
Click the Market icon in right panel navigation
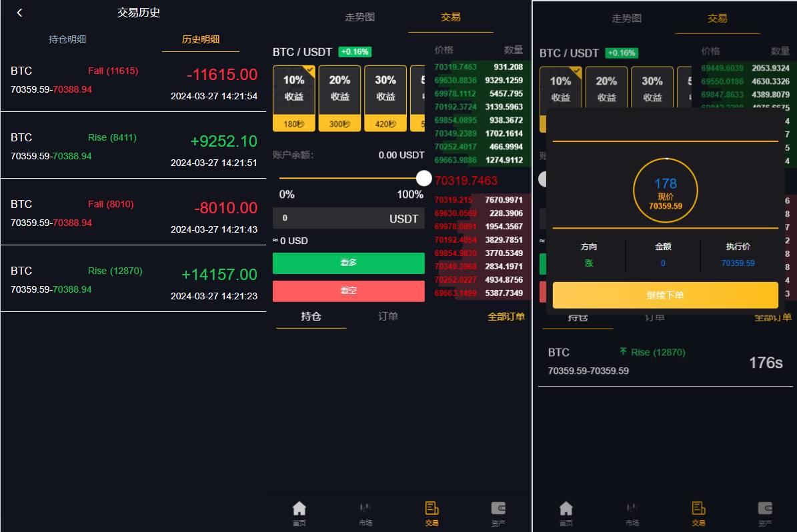(x=632, y=513)
